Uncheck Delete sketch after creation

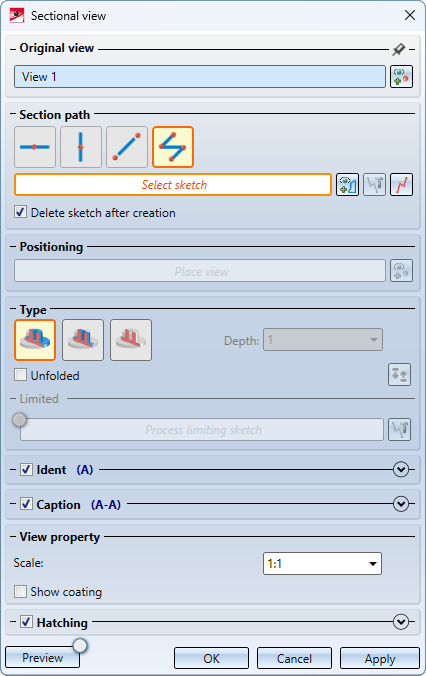[20, 212]
